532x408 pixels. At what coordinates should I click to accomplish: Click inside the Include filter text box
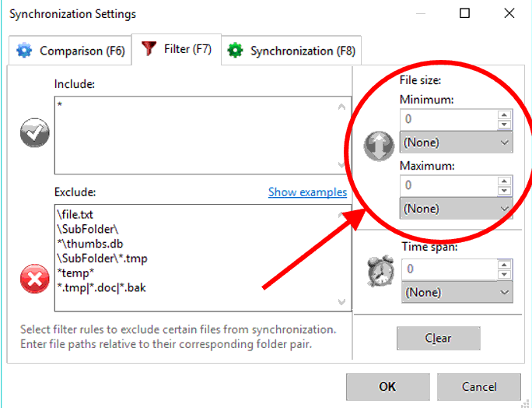click(x=202, y=135)
